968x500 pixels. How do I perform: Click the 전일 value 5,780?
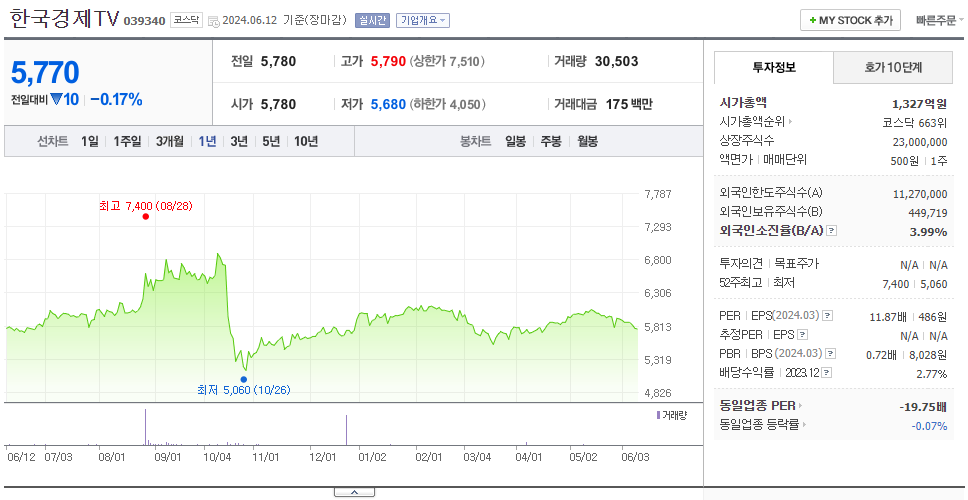click(278, 62)
